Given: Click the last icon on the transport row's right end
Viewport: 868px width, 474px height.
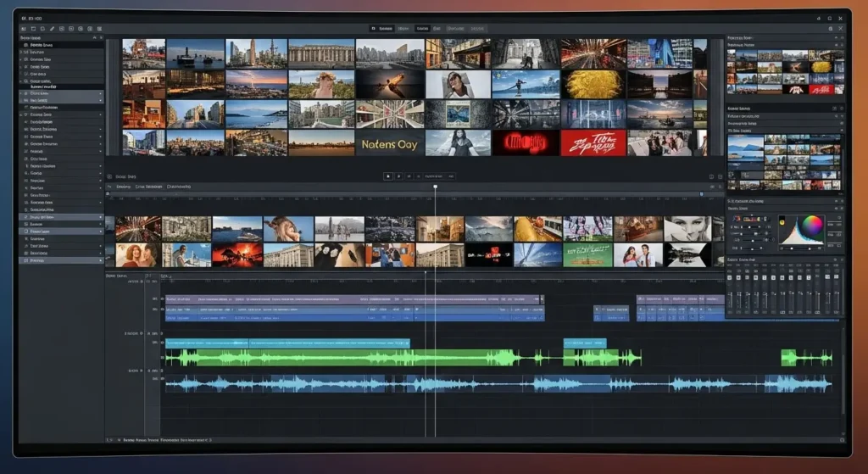Looking at the screenshot, I should tap(720, 176).
